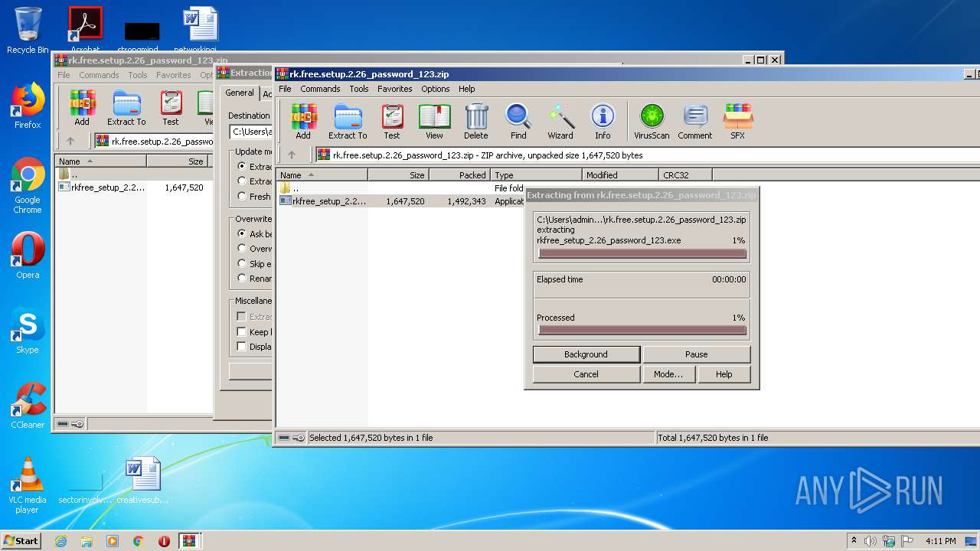Show archive Info from toolbar
Image resolution: width=980 pixels, height=551 pixels.
603,122
